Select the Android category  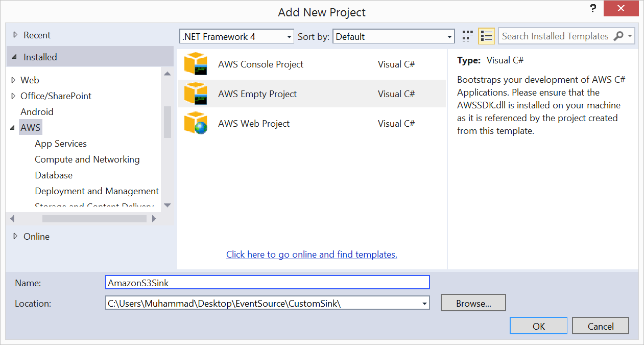click(37, 112)
